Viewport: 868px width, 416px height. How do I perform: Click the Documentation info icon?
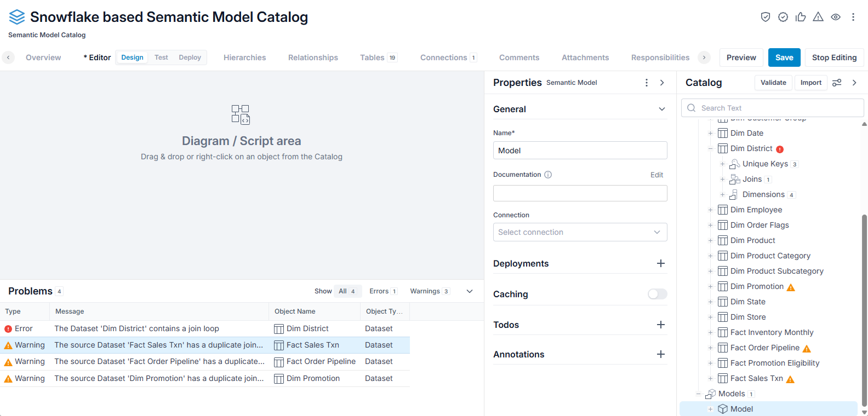coord(548,175)
